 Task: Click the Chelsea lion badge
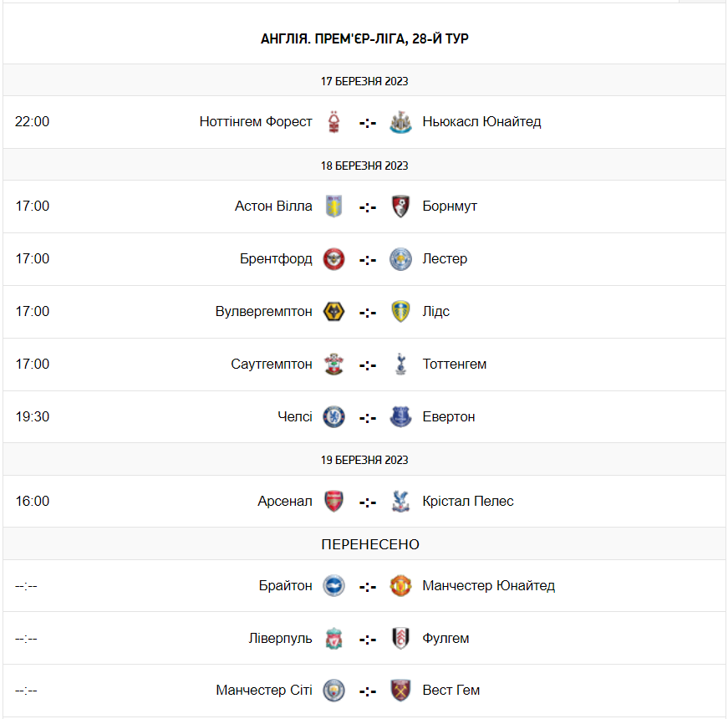pos(333,417)
